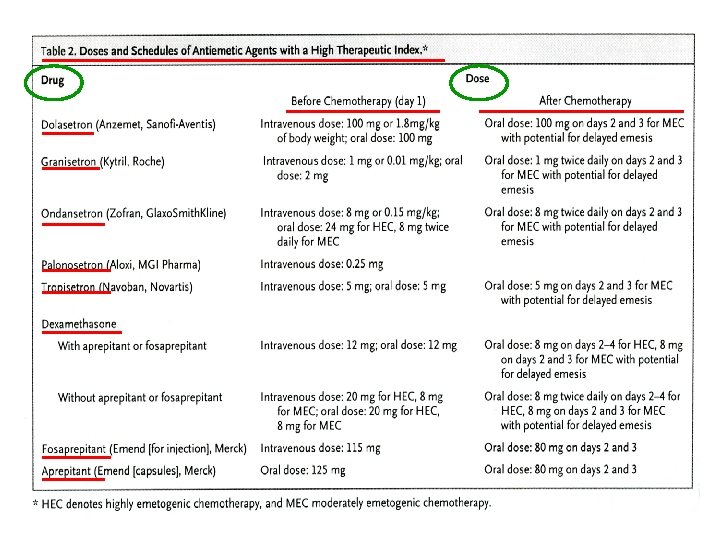Select the Palonosetron drug name
This screenshot has height=540, width=720.
coord(72,265)
